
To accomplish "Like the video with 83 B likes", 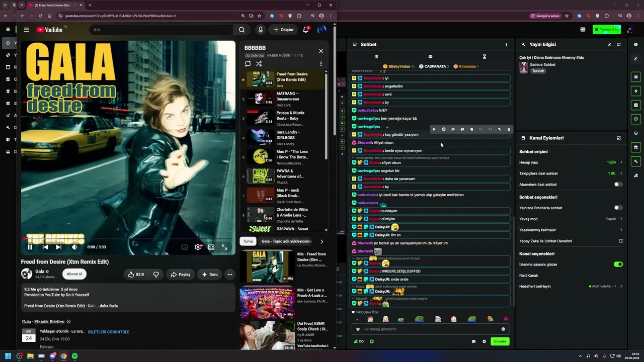I will click(x=136, y=275).
